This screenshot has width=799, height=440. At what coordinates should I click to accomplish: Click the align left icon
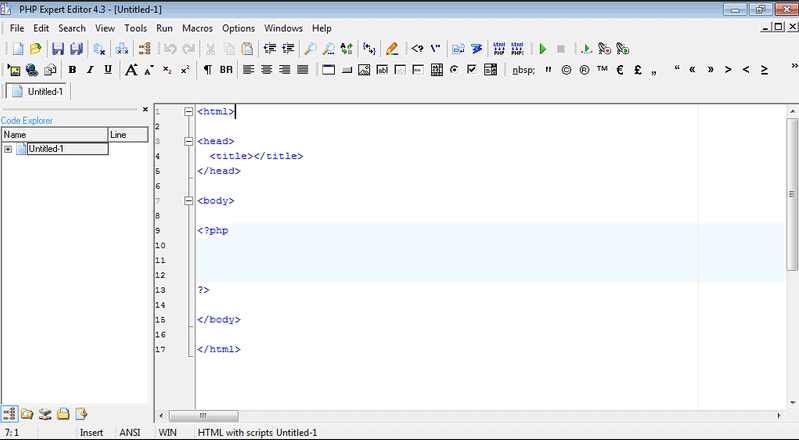tap(248, 70)
